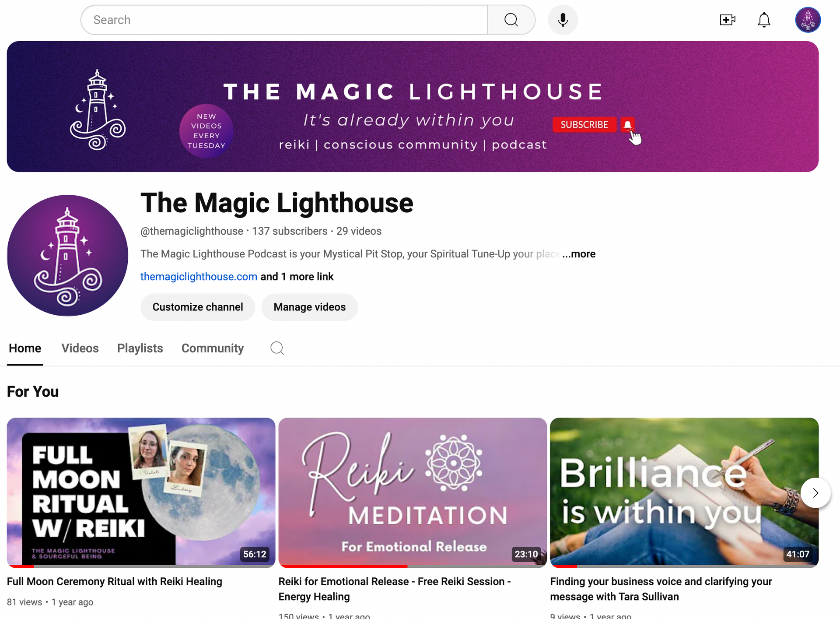Screen dimensions: 840x619
Task: Open account avatar menu
Action: coord(808,20)
